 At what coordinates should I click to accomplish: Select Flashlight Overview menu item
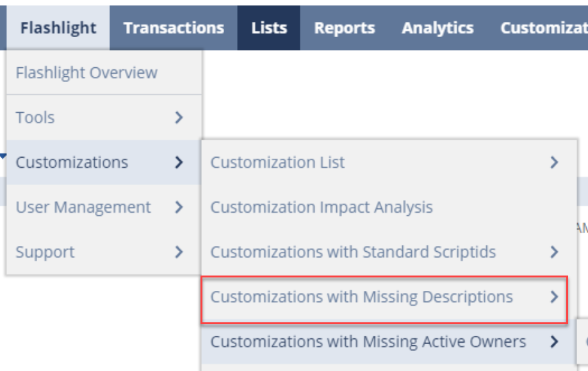[x=86, y=72]
